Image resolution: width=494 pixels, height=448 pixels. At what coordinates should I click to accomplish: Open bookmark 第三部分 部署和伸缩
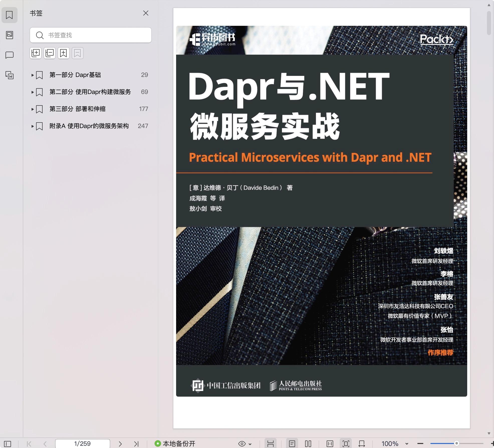pos(77,109)
